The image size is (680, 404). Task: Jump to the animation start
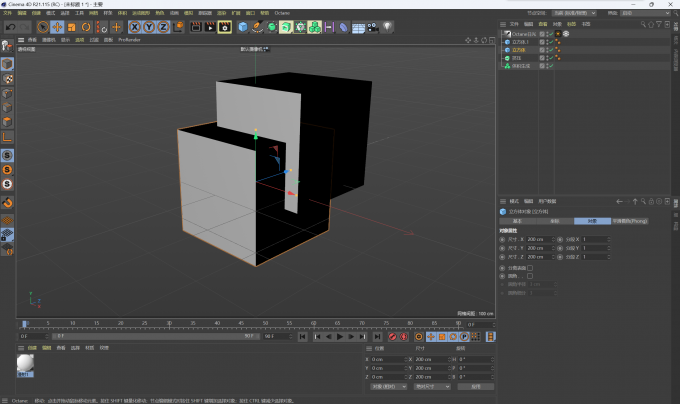[x=302, y=337]
